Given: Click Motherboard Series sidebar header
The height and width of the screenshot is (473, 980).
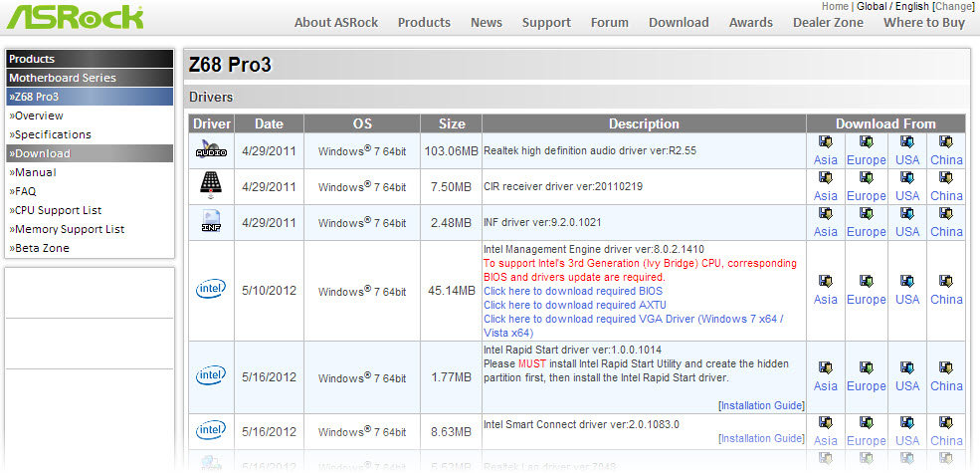Looking at the screenshot, I should pos(90,79).
